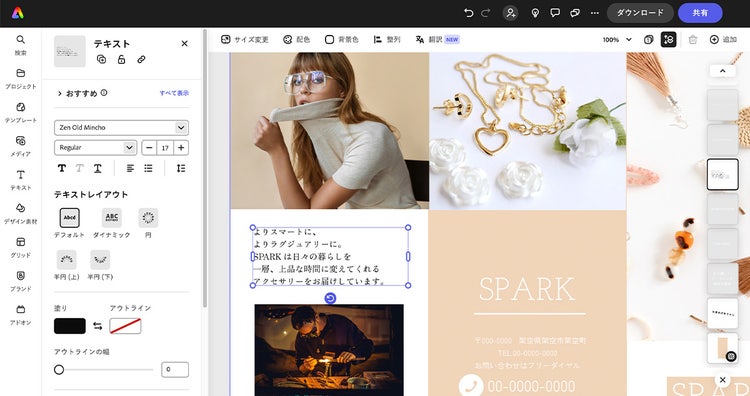
Task: Open the Zen Old Mincho font dropdown
Action: click(x=121, y=128)
